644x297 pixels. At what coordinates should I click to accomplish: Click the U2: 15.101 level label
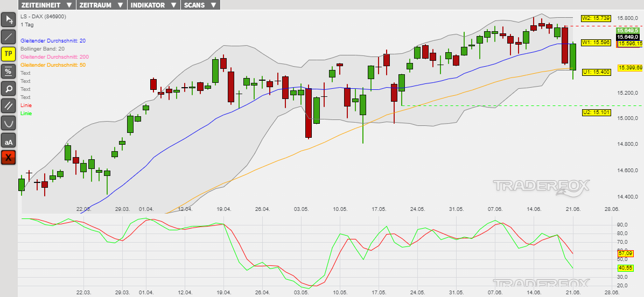pyautogui.click(x=596, y=112)
